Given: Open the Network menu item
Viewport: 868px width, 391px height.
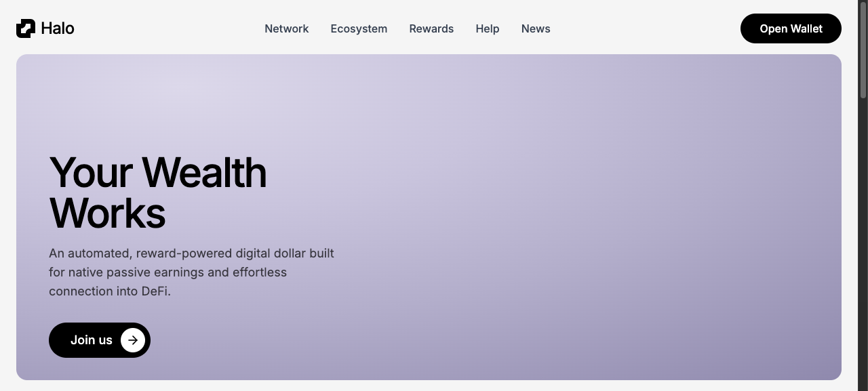Looking at the screenshot, I should point(286,28).
